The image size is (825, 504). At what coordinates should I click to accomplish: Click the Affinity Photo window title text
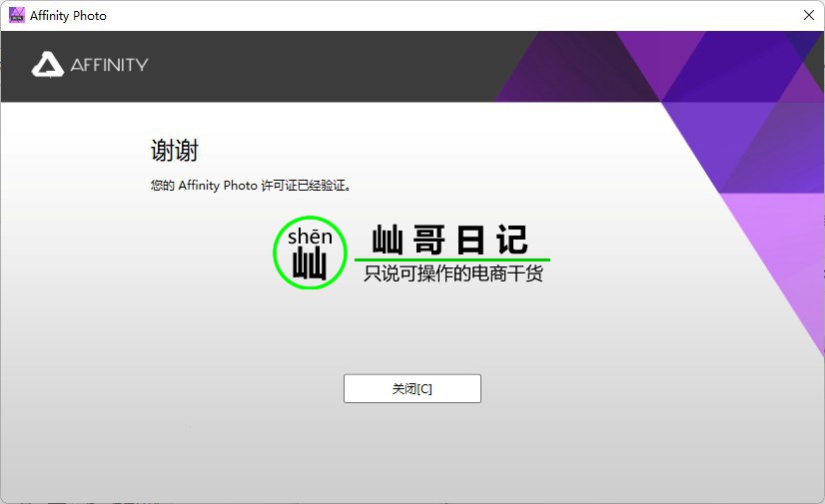tap(68, 16)
